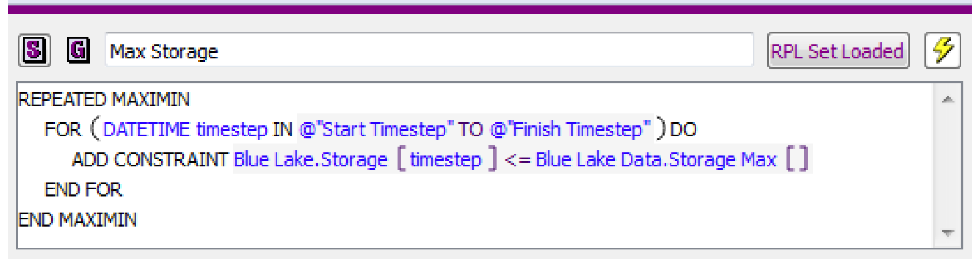Select the ADD CONSTRAINT statement
The image size is (980, 264).
(x=149, y=159)
